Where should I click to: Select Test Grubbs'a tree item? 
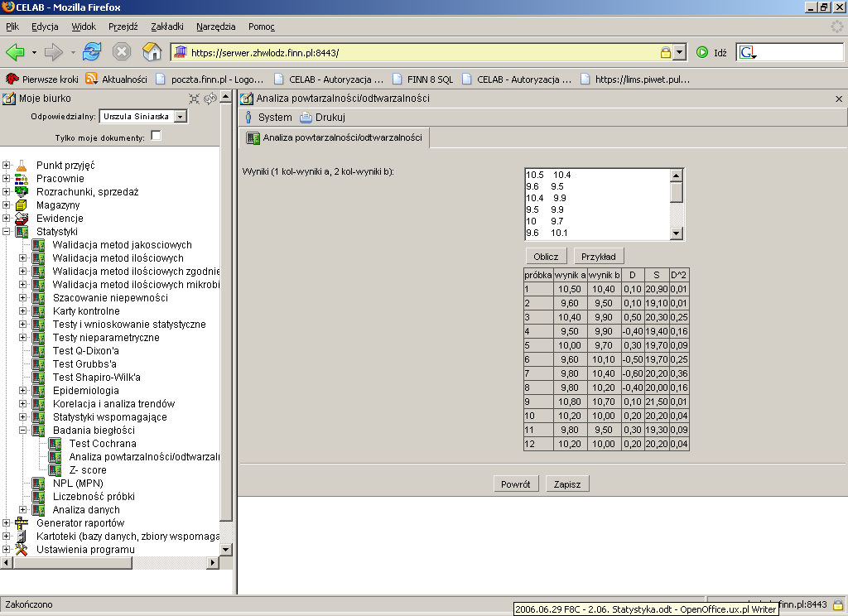(x=84, y=364)
